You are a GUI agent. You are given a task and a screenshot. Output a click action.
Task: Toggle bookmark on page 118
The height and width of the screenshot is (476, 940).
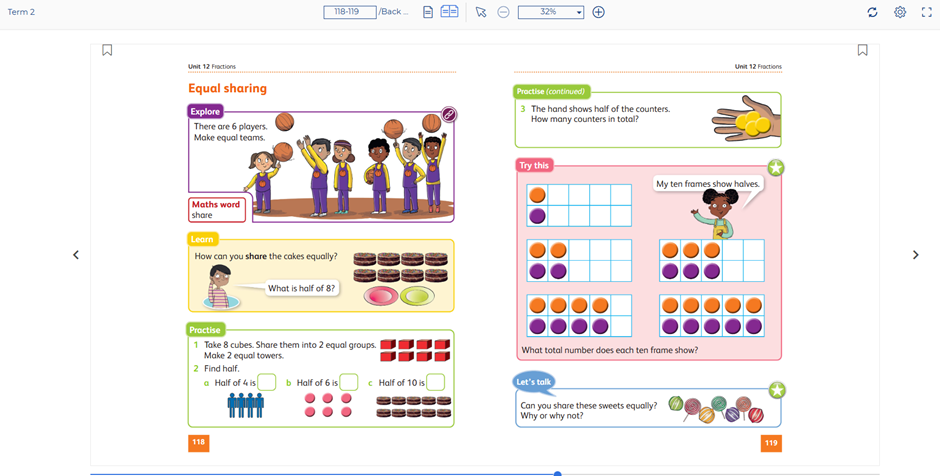107,50
